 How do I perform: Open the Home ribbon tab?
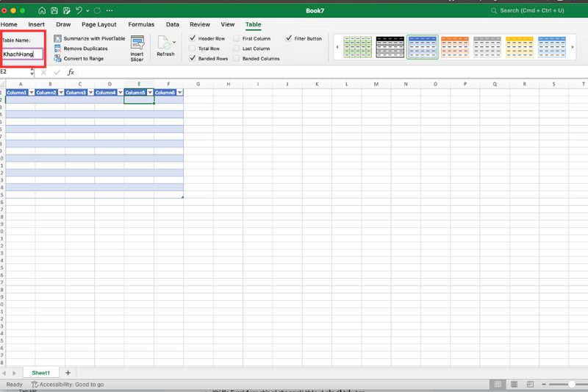point(9,24)
